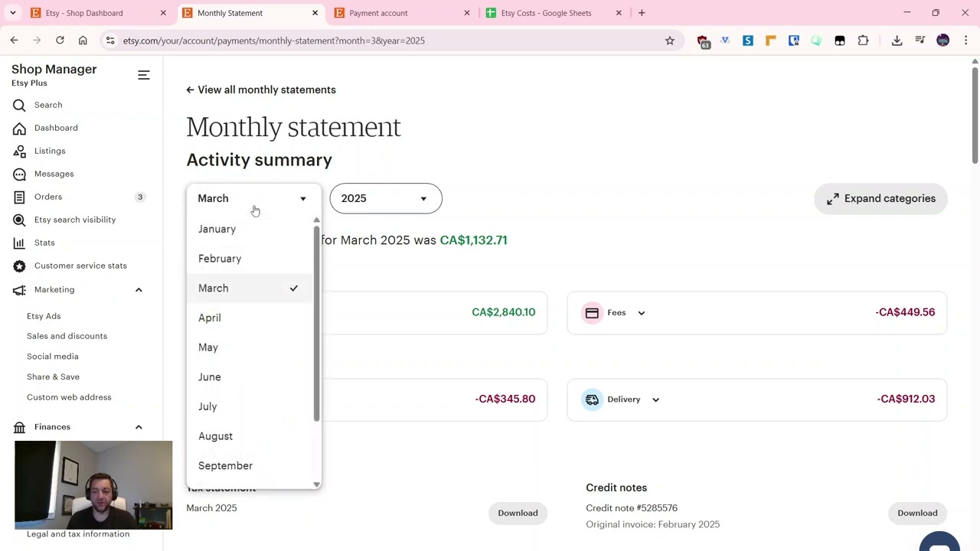The image size is (980, 551).
Task: Collapse the Shop Manager sidebar menu icon
Action: [144, 75]
